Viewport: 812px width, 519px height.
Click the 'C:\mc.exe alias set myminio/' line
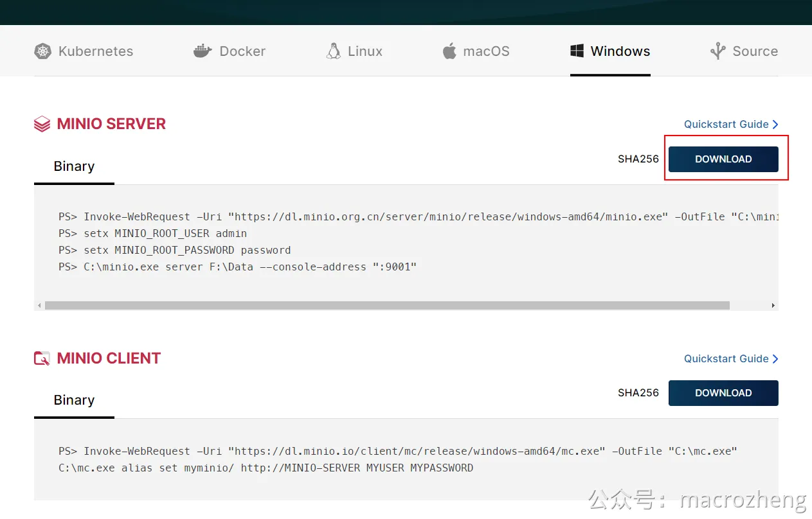(x=266, y=468)
